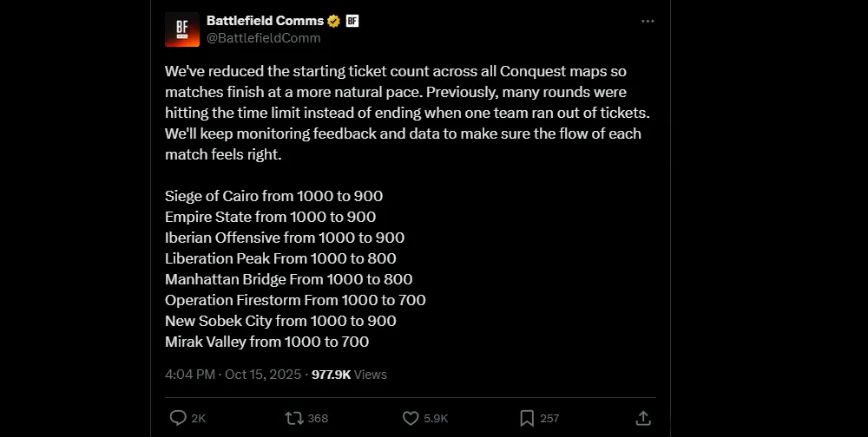Open the @BattlefieldComm handle link

263,37
